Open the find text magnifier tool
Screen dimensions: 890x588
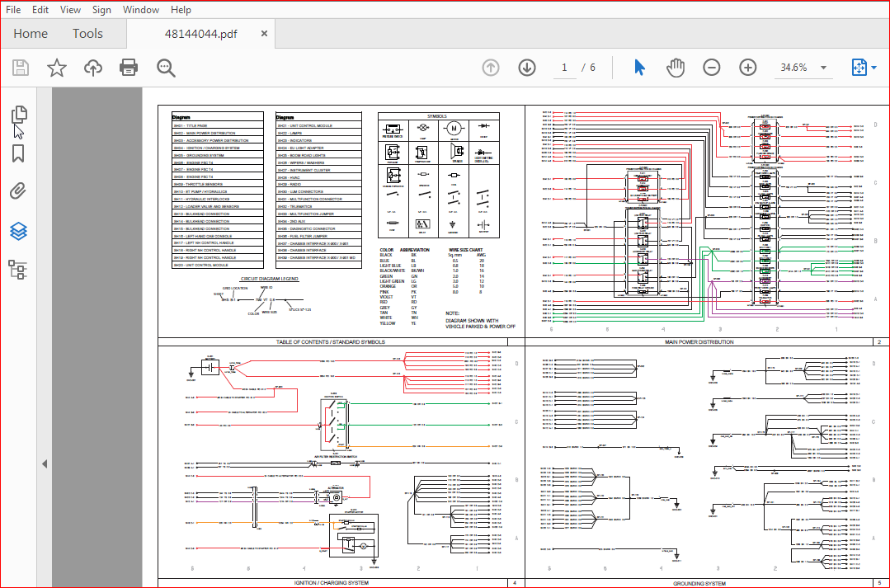click(x=166, y=68)
